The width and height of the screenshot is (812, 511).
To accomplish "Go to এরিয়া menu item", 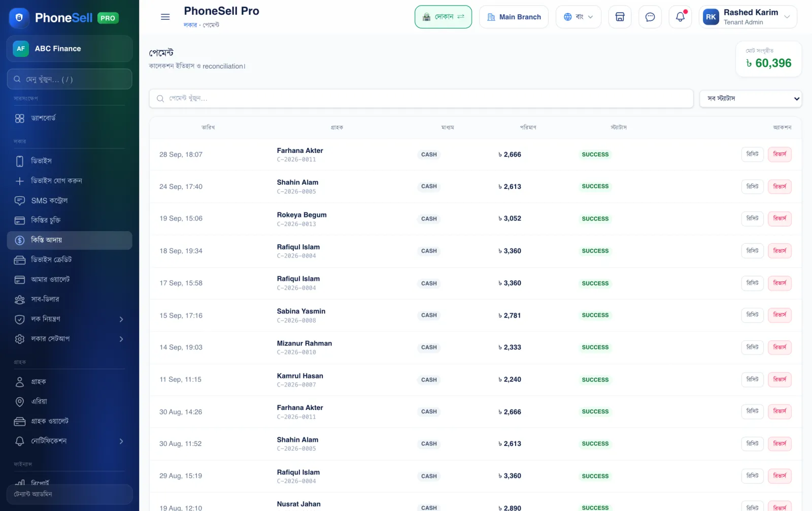I will pyautogui.click(x=70, y=402).
